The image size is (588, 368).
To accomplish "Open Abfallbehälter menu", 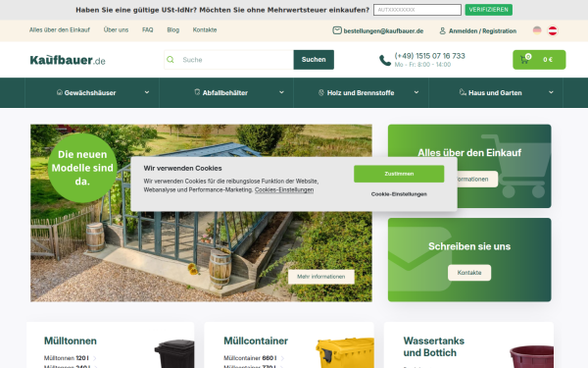I will (x=226, y=93).
